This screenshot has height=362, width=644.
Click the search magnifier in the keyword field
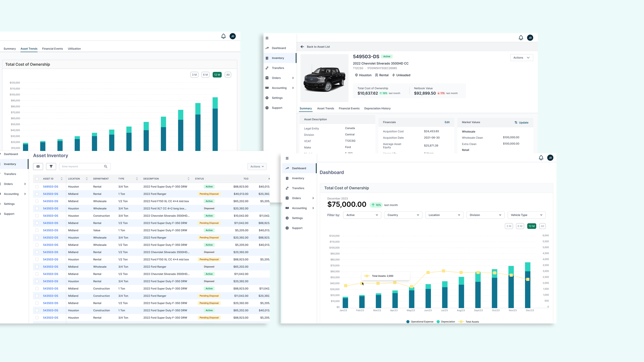click(106, 166)
